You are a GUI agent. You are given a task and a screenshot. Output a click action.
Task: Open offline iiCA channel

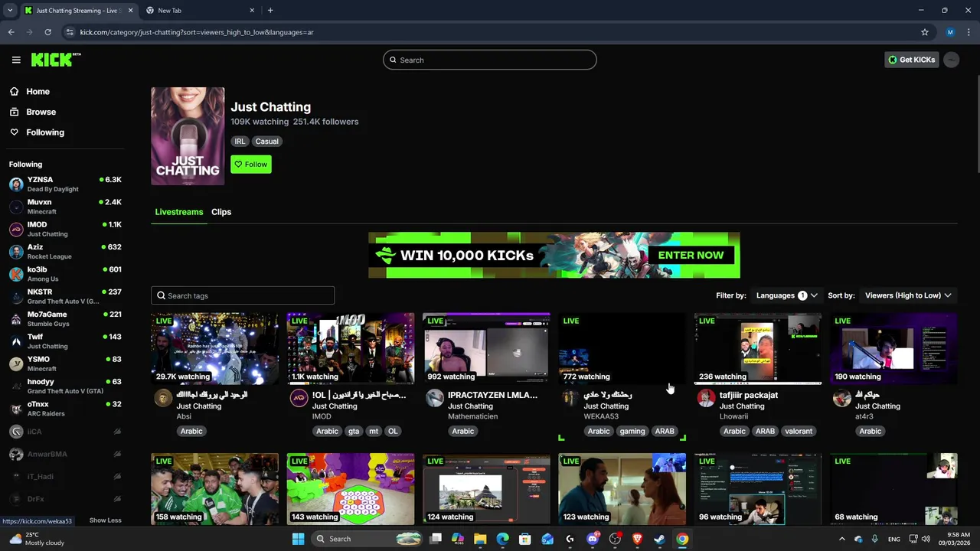[65, 432]
